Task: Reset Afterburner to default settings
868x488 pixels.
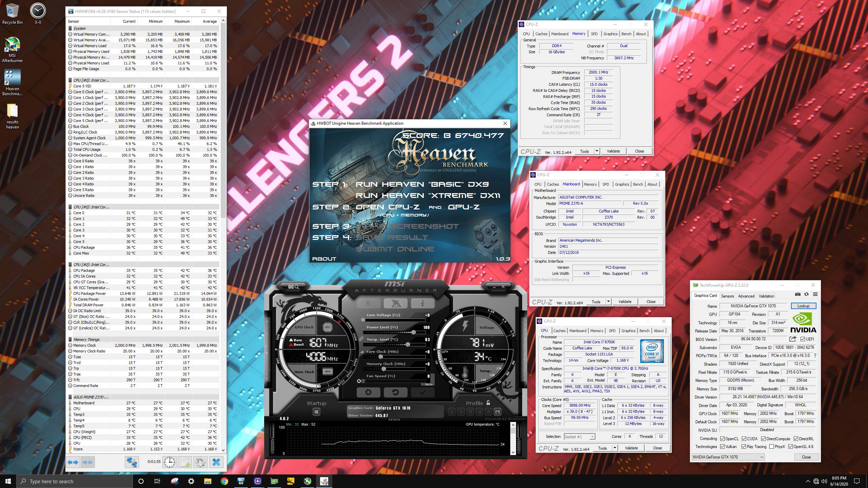Action: tap(395, 392)
